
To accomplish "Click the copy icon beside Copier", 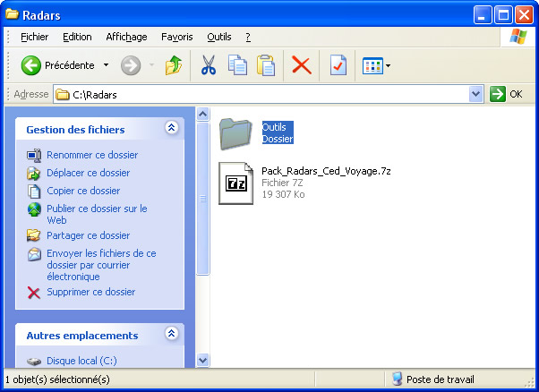I will click(34, 192).
